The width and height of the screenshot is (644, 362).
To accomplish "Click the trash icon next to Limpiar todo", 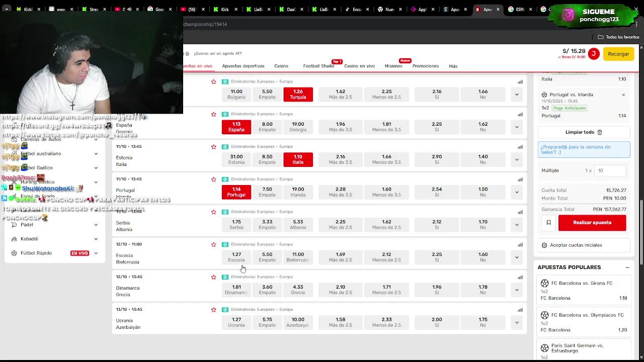I will [600, 132].
